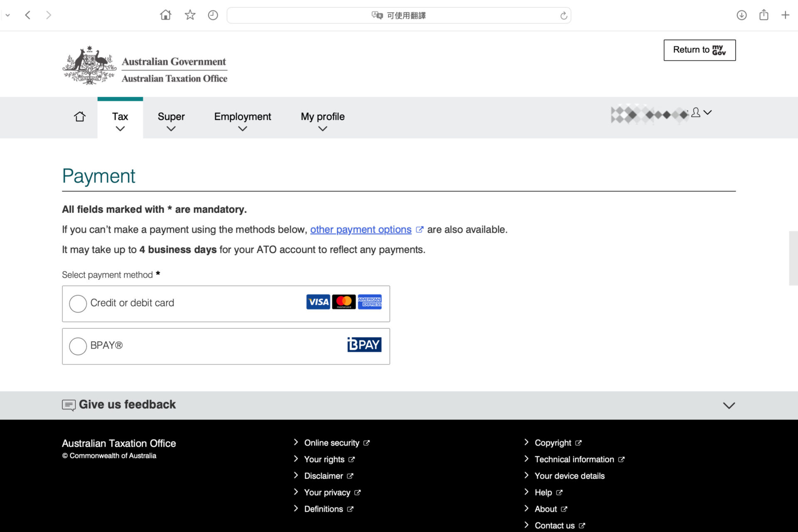Screen dimensions: 798x532
Task: Bookmark page with the star icon
Action: (x=190, y=15)
